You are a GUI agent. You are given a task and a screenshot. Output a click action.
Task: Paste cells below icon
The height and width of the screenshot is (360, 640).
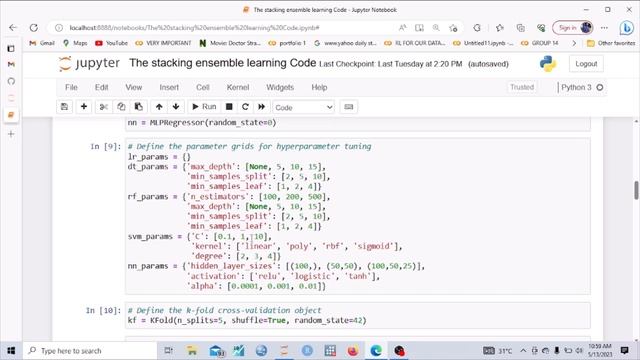(138, 107)
